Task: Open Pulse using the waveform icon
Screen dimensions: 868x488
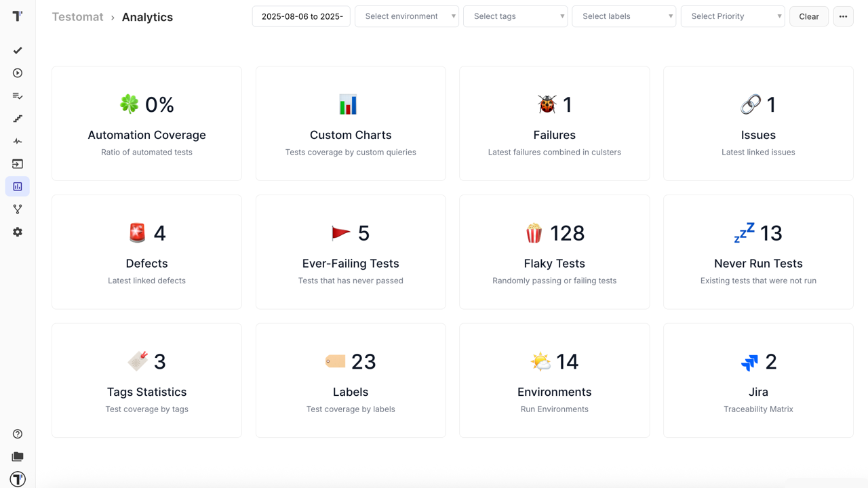Action: point(17,141)
